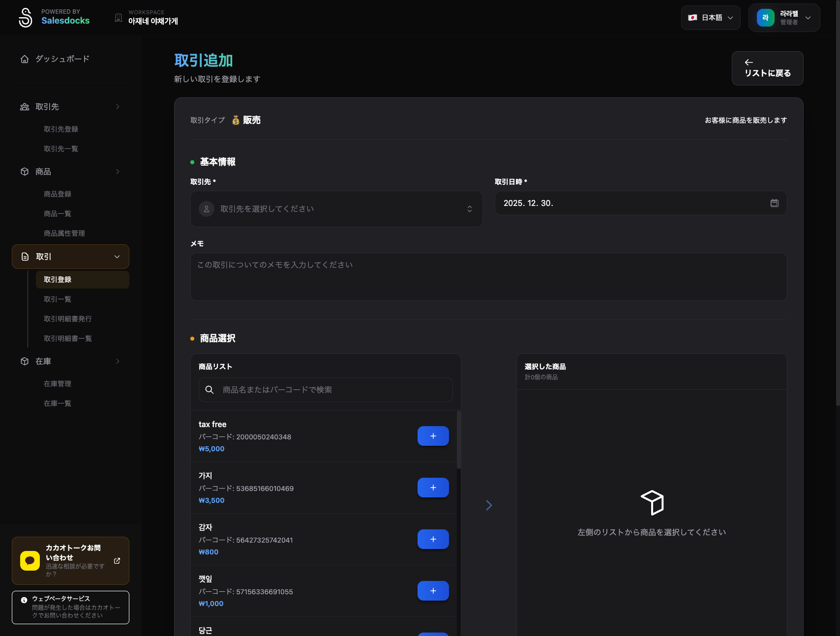Click the workspace icon next to 아재네 야채가게
Viewport: 840px width, 636px height.
[x=118, y=17]
